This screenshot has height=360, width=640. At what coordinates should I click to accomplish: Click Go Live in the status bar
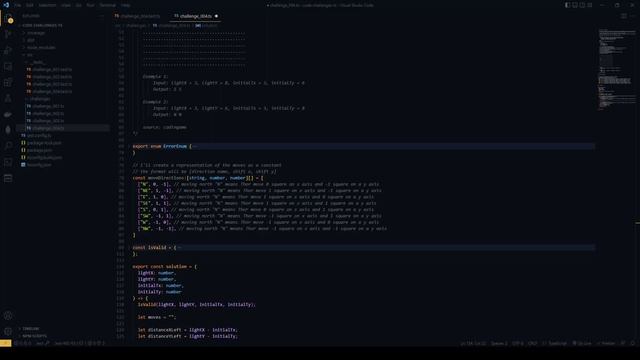coord(582,343)
